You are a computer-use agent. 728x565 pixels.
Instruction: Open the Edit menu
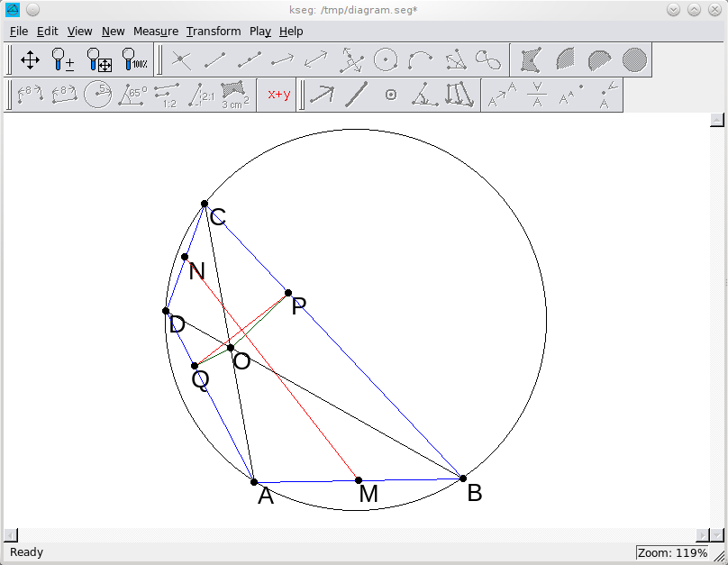point(48,32)
